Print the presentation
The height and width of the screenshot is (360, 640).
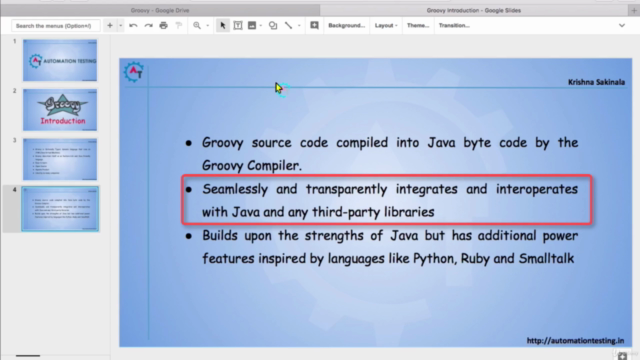[163, 25]
